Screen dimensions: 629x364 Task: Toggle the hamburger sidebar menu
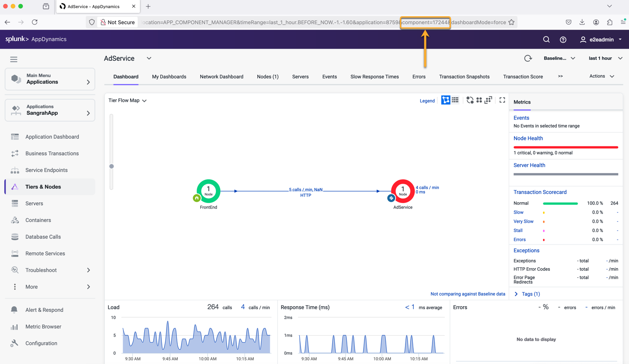click(14, 60)
